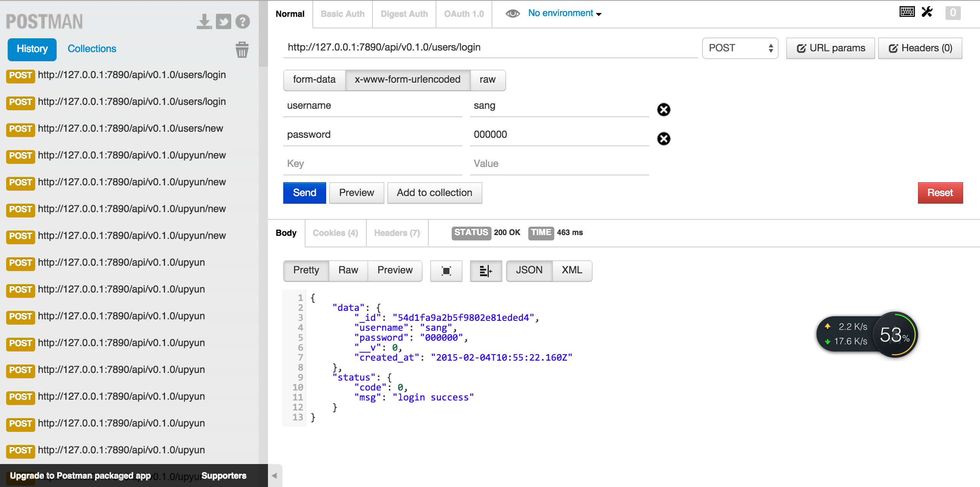Switch to the Collections tab
This screenshot has width=980, height=487.
92,49
